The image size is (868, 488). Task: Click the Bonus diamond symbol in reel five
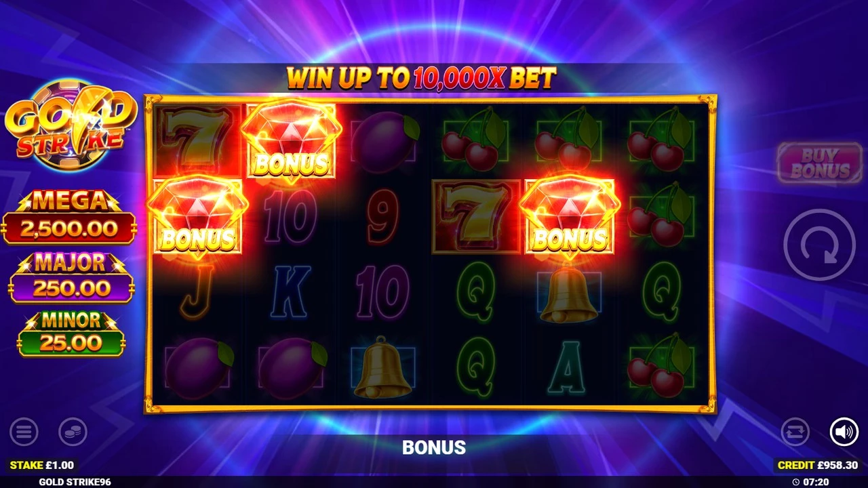pos(570,217)
